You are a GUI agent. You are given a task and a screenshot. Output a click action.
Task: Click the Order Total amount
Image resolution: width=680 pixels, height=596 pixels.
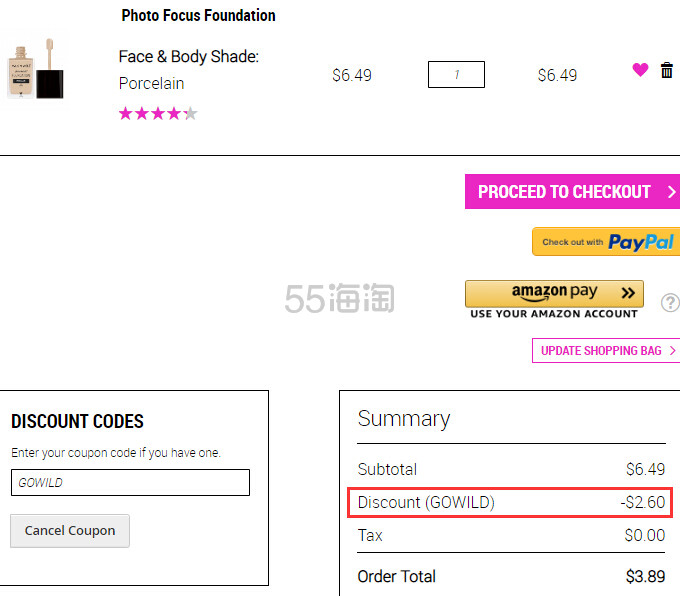click(x=645, y=576)
